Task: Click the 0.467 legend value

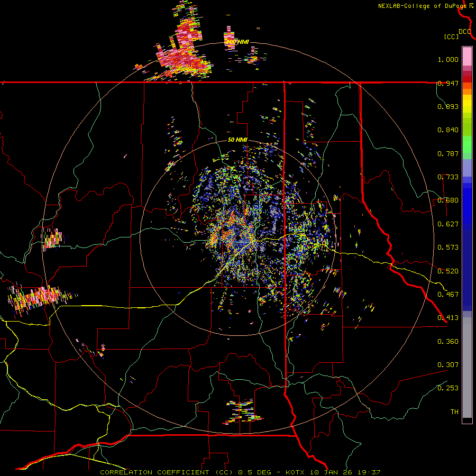Action: [448, 295]
